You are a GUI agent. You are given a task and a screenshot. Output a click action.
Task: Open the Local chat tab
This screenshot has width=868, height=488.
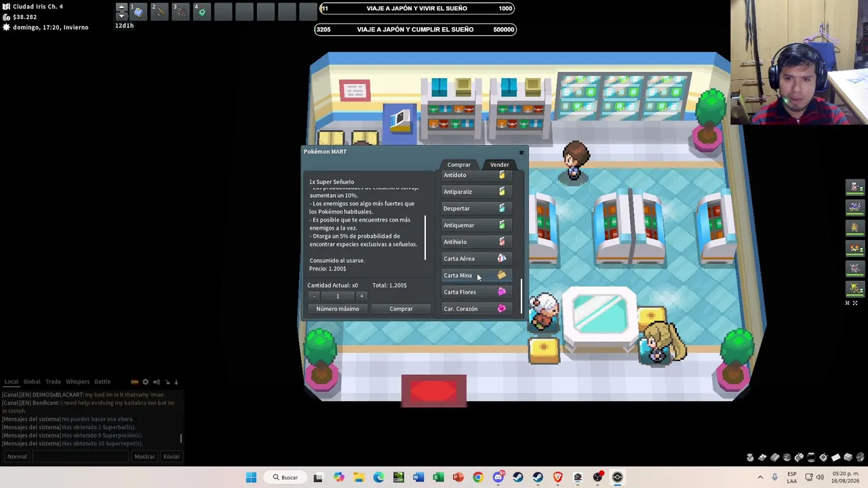12,382
